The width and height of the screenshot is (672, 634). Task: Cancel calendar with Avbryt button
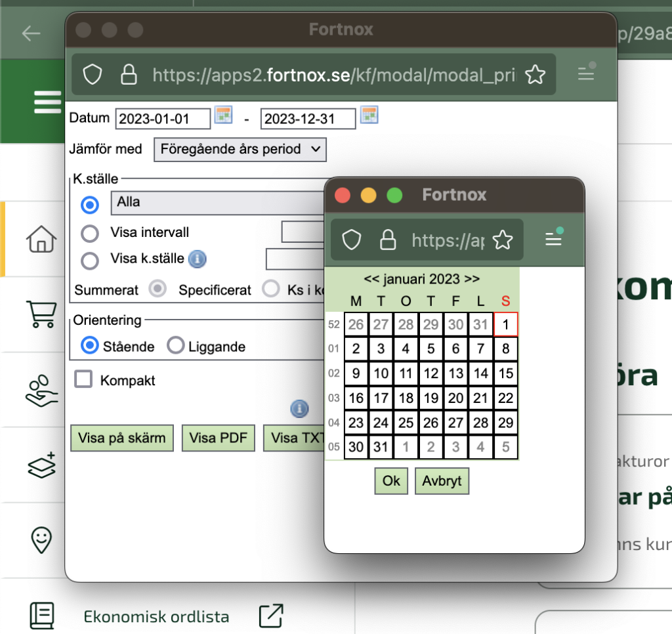pos(442,481)
